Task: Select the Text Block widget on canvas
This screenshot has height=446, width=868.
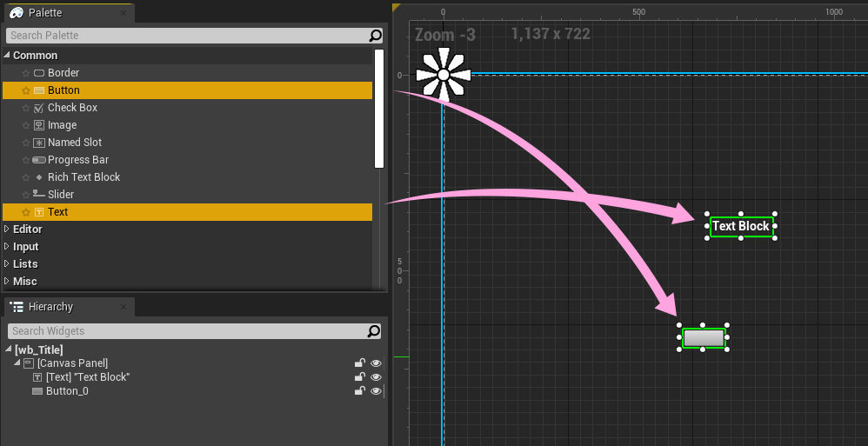Action: coord(741,226)
